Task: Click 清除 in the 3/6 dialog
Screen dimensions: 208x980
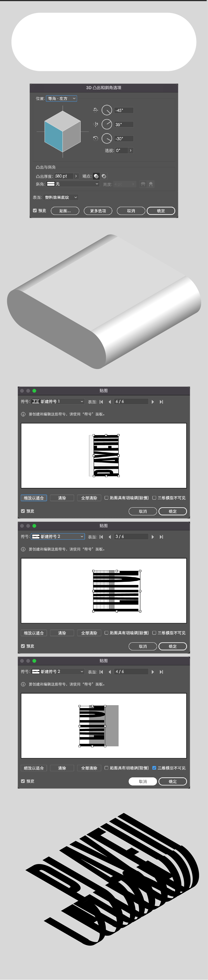Action: [x=62, y=633]
